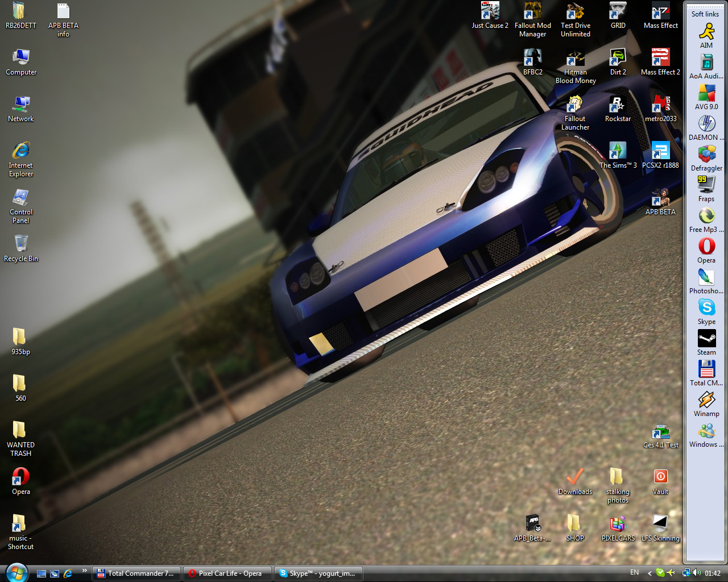The width and height of the screenshot is (728, 582).
Task: Open Internet Explorer from the desktop
Action: click(21, 160)
